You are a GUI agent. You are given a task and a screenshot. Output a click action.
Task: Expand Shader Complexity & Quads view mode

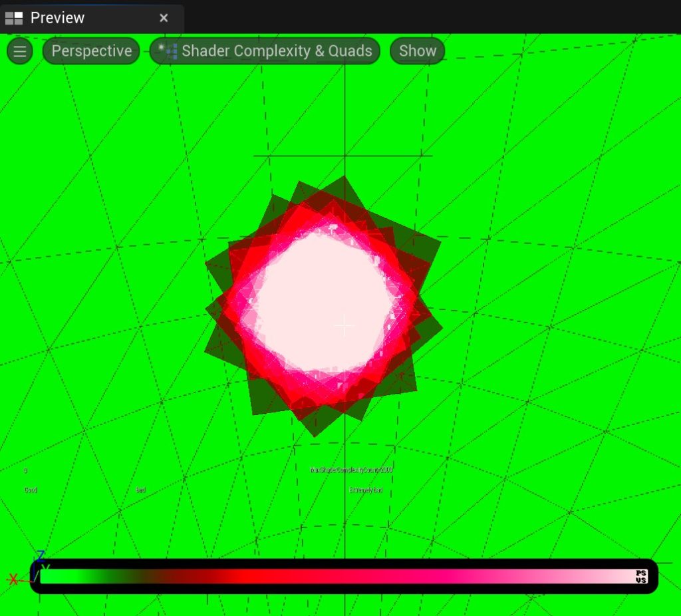(x=276, y=51)
